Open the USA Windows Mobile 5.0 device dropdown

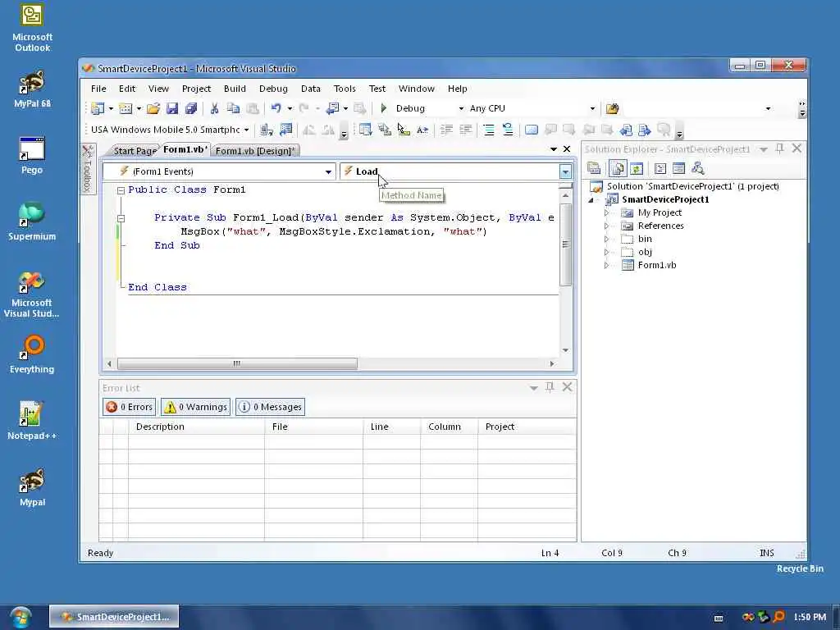pos(246,130)
